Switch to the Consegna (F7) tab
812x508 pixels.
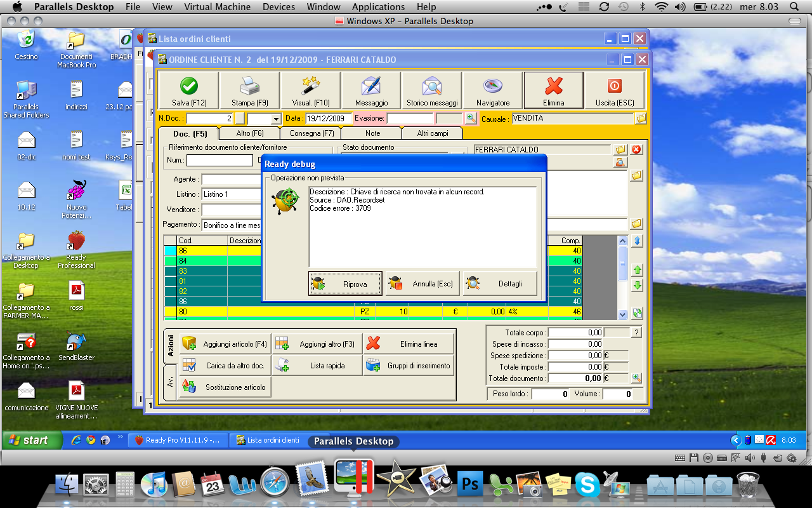click(x=311, y=133)
